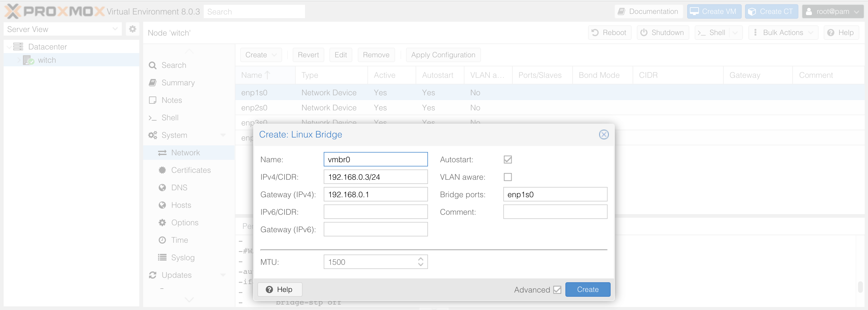The width and height of the screenshot is (868, 310).
Task: Close the Create Linux Bridge dialog
Action: pyautogui.click(x=603, y=134)
